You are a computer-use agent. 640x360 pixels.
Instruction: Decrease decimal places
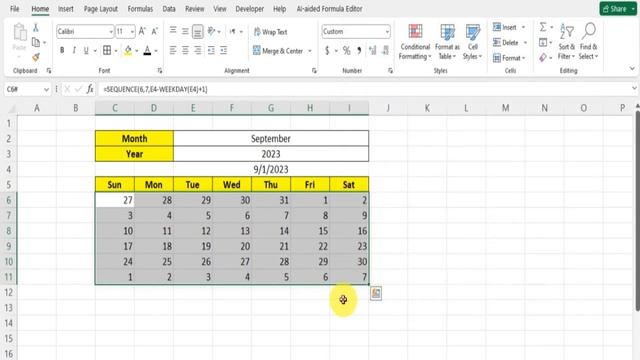pos(385,51)
